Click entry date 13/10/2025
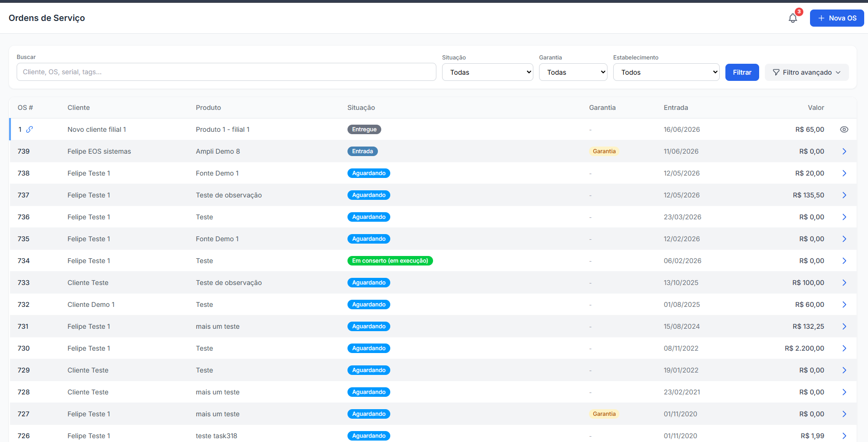 [x=681, y=283]
